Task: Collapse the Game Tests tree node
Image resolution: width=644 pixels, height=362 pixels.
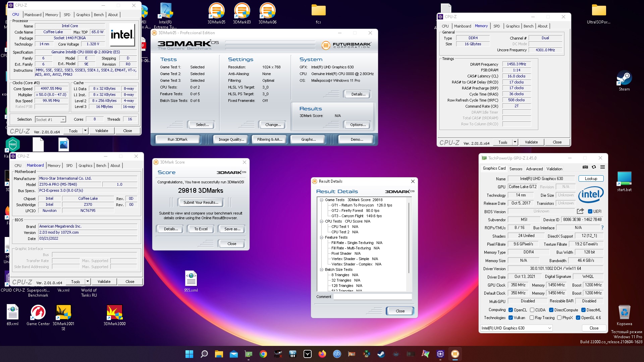Action: pos(321,200)
